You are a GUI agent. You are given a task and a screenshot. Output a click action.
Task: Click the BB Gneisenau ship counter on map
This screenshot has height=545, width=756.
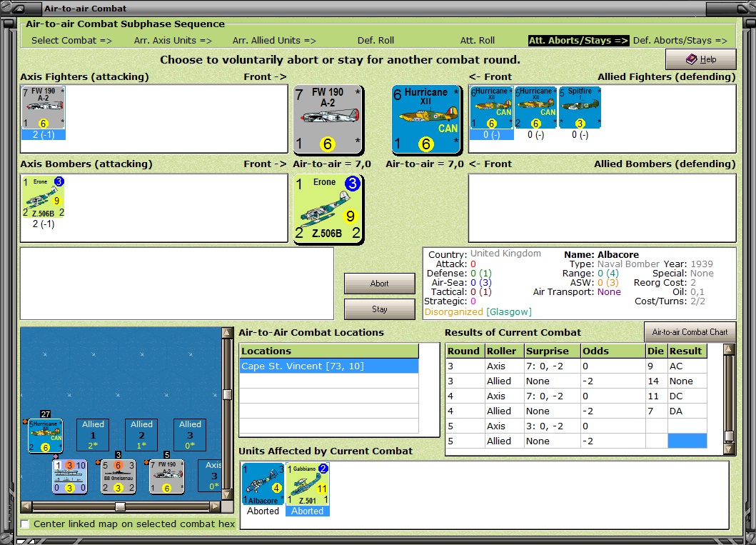pyautogui.click(x=118, y=476)
